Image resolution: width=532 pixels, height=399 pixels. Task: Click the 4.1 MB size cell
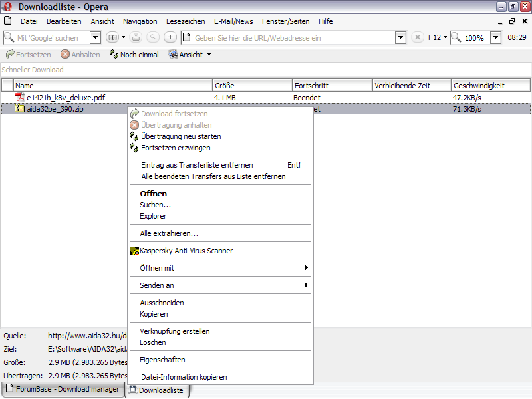[x=225, y=98]
